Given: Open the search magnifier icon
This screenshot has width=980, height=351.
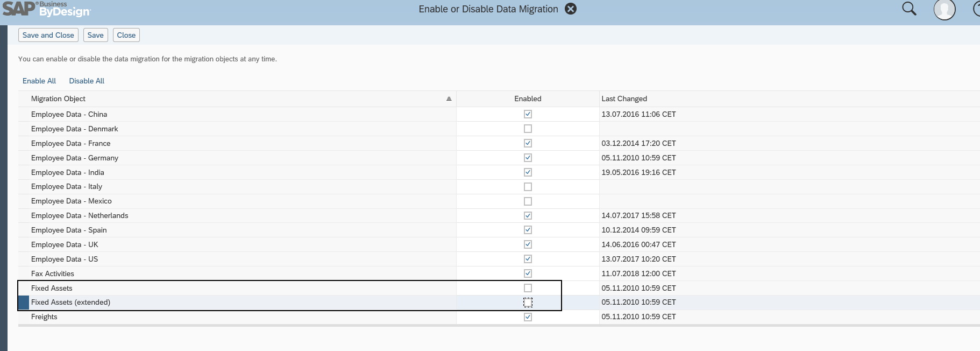Looking at the screenshot, I should 909,9.
